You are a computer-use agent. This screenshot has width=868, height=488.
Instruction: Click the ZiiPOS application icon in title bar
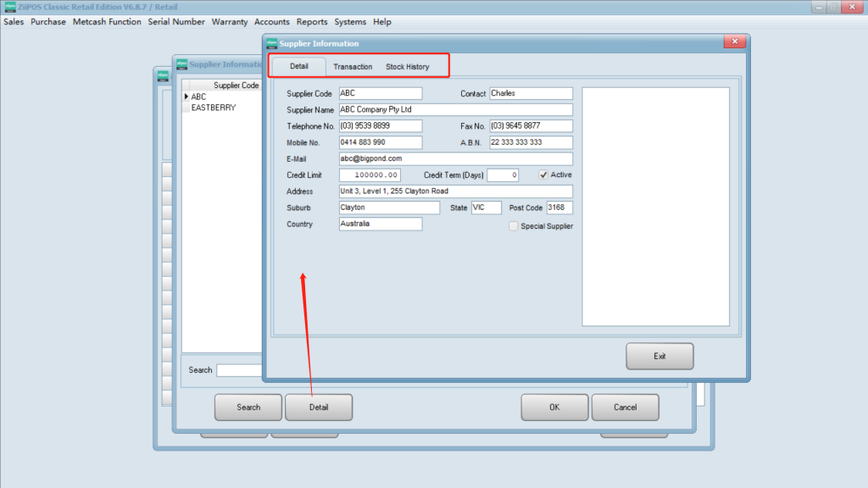click(9, 7)
